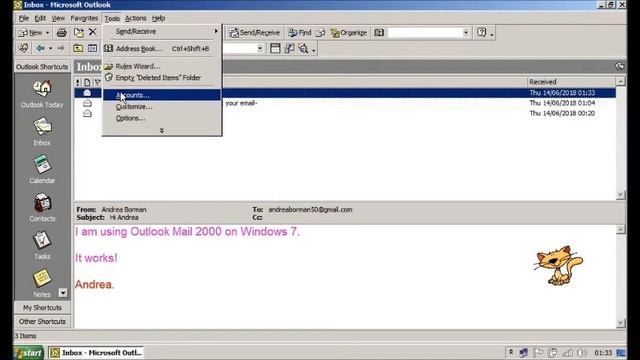The width and height of the screenshot is (640, 360).
Task: Click the Up One Level folder icon
Action: click(78, 48)
